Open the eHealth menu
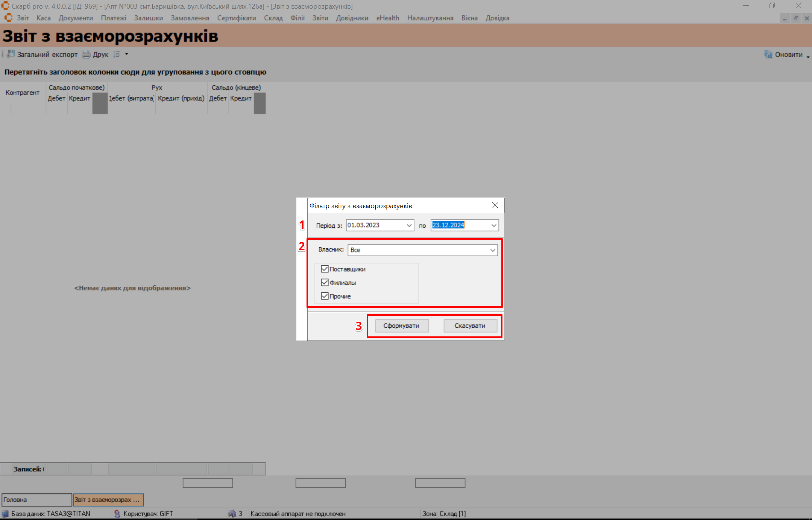 (x=388, y=18)
